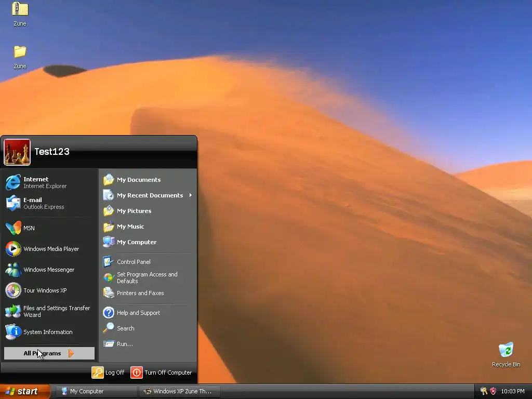
Task: Select the All Programs menu entry
Action: [49, 353]
